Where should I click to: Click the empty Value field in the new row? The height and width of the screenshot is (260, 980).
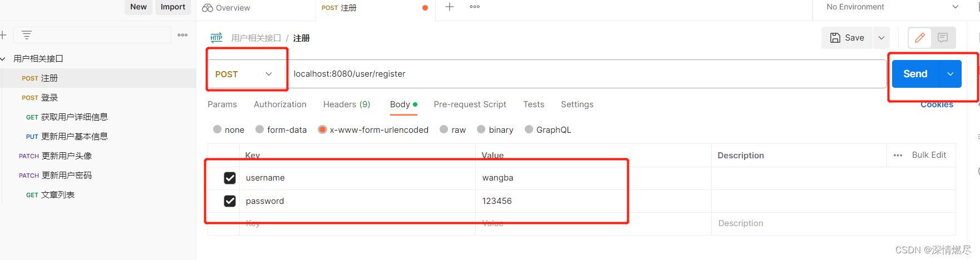point(593,223)
